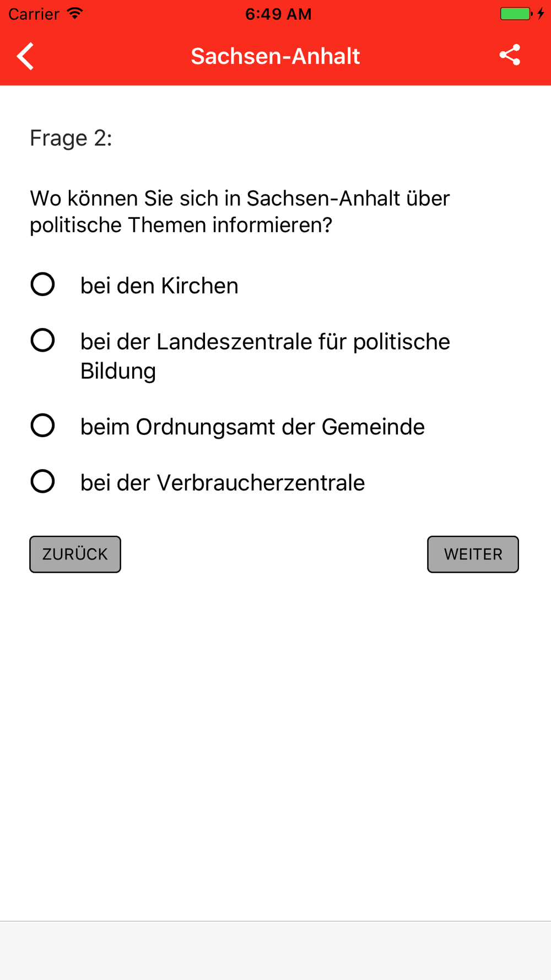Choose the Ordnungsamt der Gemeinde radio button
Screen dimensions: 551x980
tap(42, 426)
